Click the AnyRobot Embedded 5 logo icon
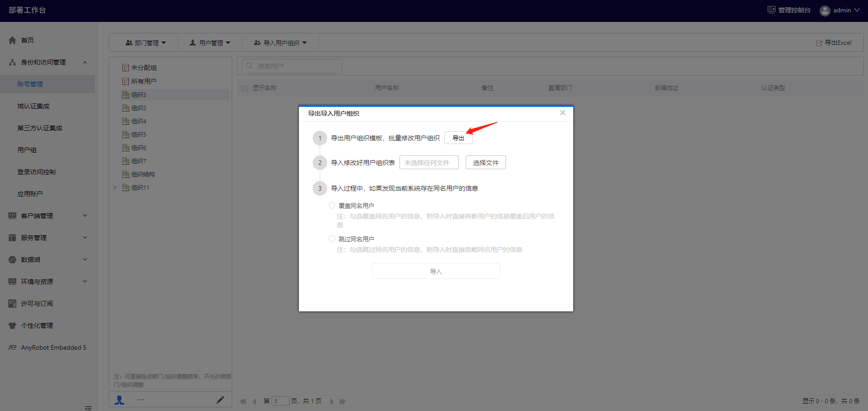 tap(12, 347)
